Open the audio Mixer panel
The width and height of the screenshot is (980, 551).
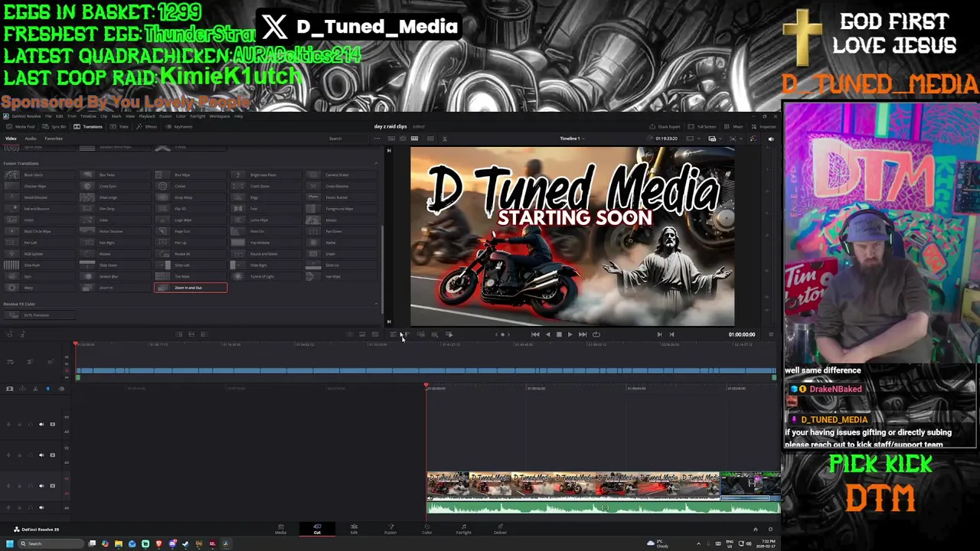[733, 127]
